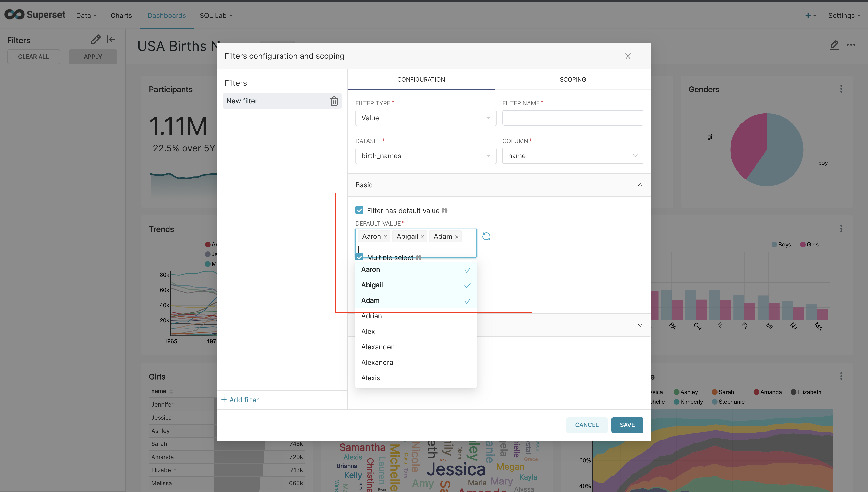The height and width of the screenshot is (492, 868).
Task: Open the kebab menu on the Boys/Girls chart
Action: click(841, 229)
